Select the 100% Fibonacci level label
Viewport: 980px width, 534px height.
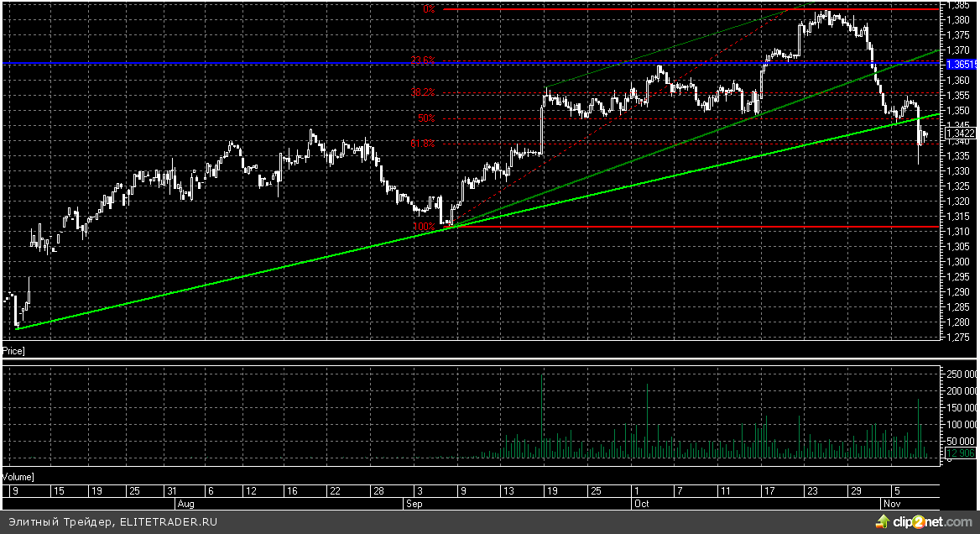tap(423, 227)
